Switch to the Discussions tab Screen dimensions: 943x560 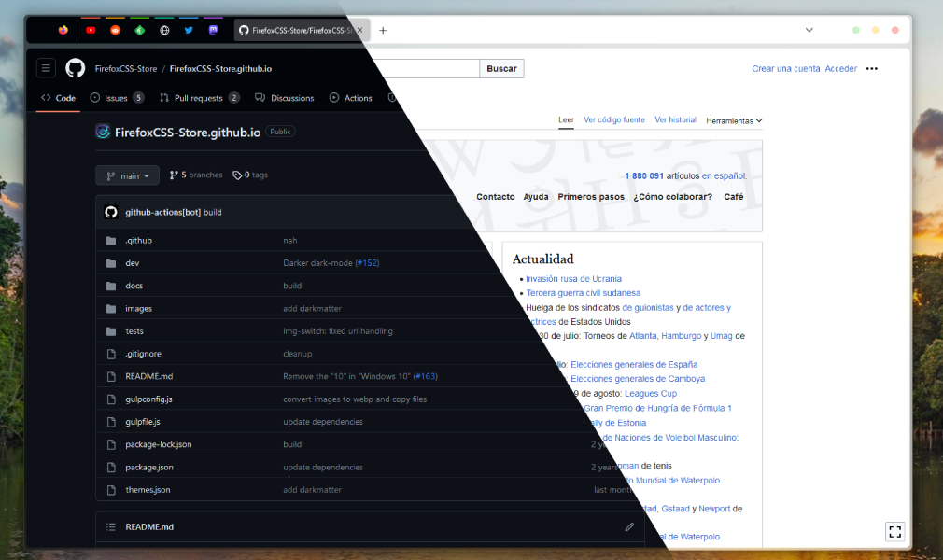[285, 98]
